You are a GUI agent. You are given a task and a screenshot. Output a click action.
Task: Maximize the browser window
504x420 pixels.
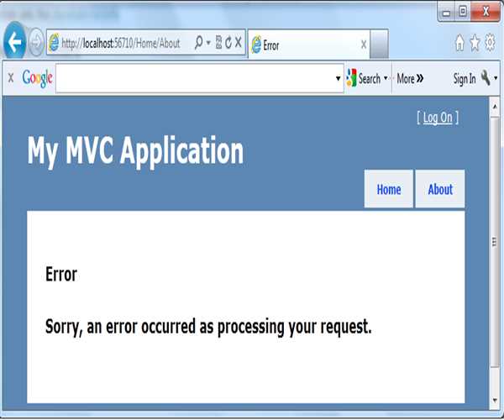463,13
